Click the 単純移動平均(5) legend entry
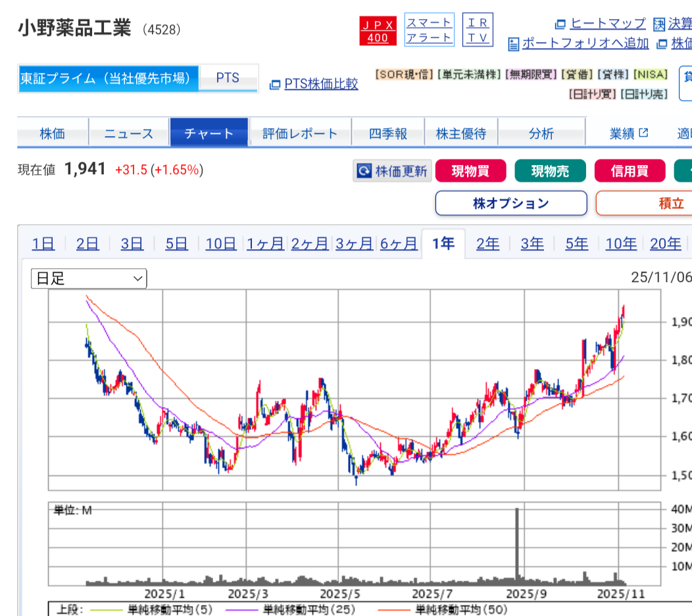The image size is (692, 616). coord(151,609)
